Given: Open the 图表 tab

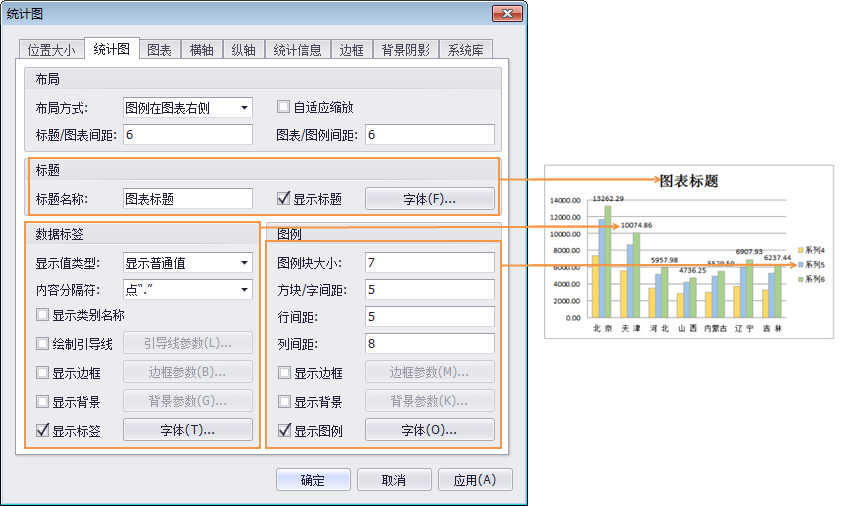Looking at the screenshot, I should 159,50.
